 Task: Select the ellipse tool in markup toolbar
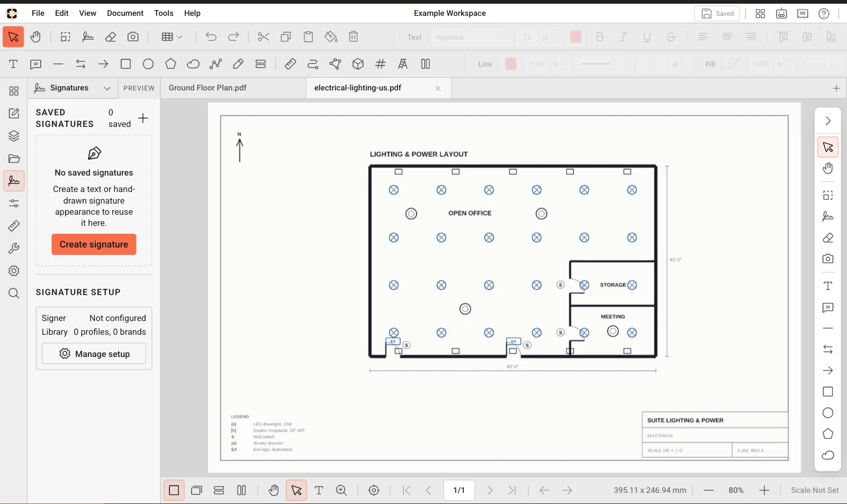click(148, 64)
